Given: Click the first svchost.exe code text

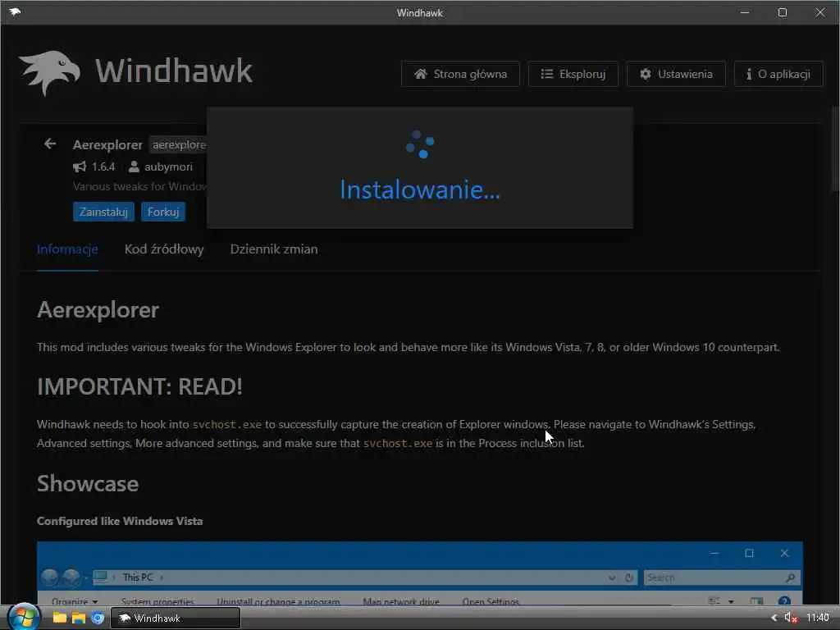Looking at the screenshot, I should coord(227,424).
